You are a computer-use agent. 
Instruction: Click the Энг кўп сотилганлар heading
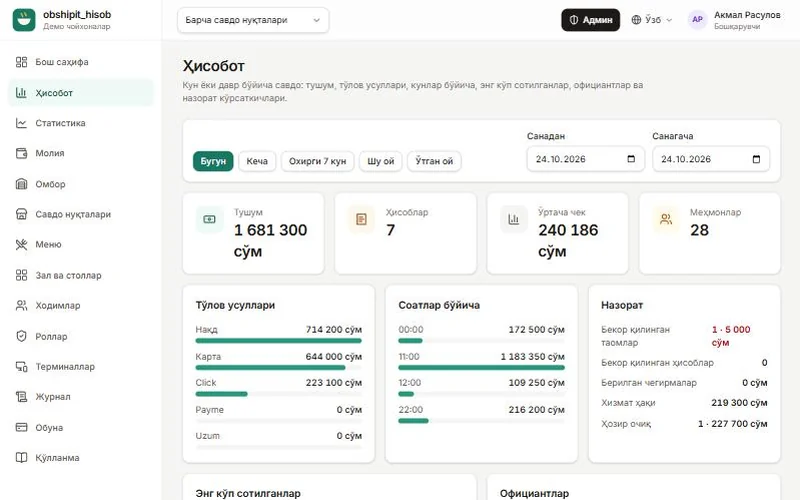click(248, 493)
